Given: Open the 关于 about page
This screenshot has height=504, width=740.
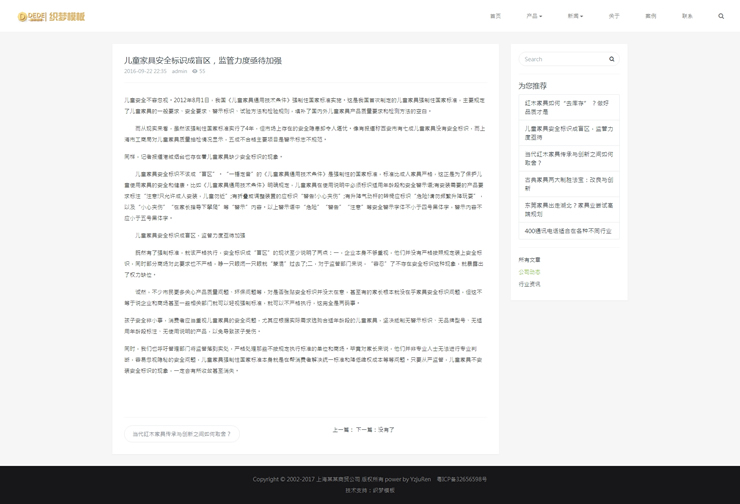Looking at the screenshot, I should (614, 16).
